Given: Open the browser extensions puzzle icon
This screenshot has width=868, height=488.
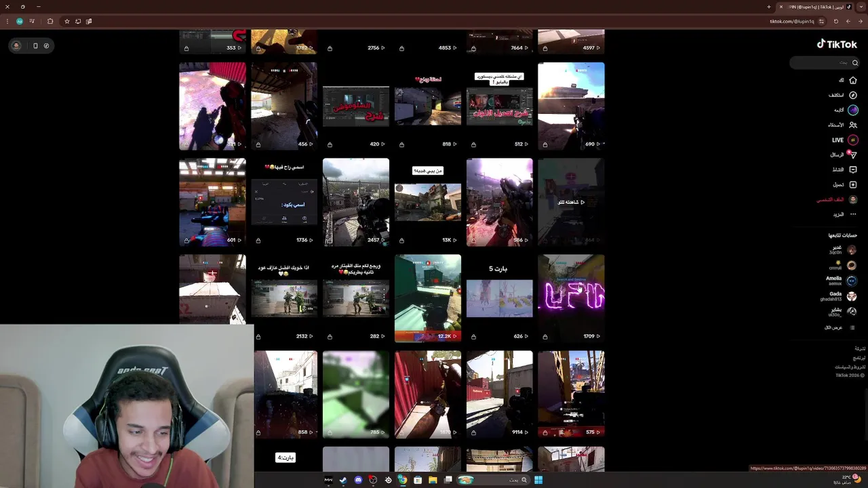Looking at the screenshot, I should tap(50, 21).
